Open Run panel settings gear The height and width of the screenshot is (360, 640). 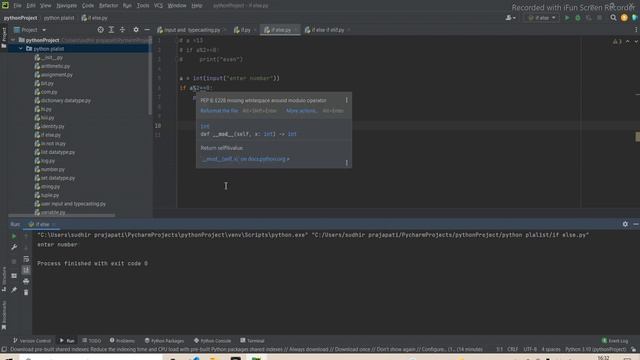coord(625,224)
